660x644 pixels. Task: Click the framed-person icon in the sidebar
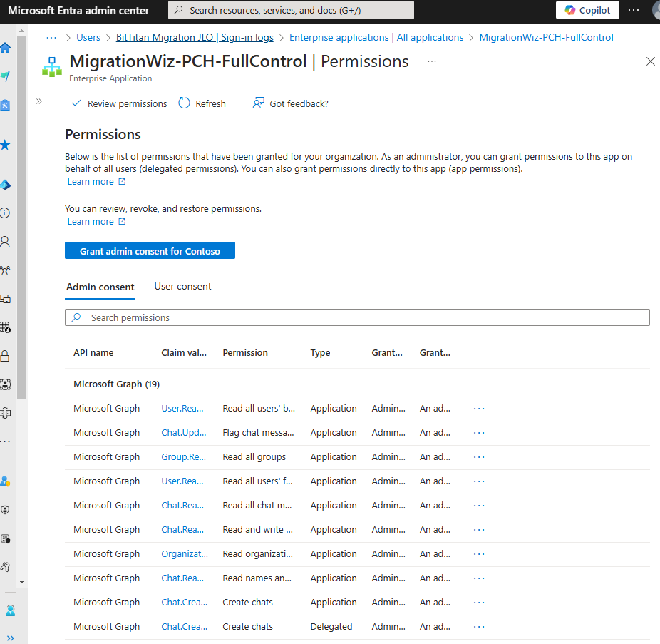(5, 384)
